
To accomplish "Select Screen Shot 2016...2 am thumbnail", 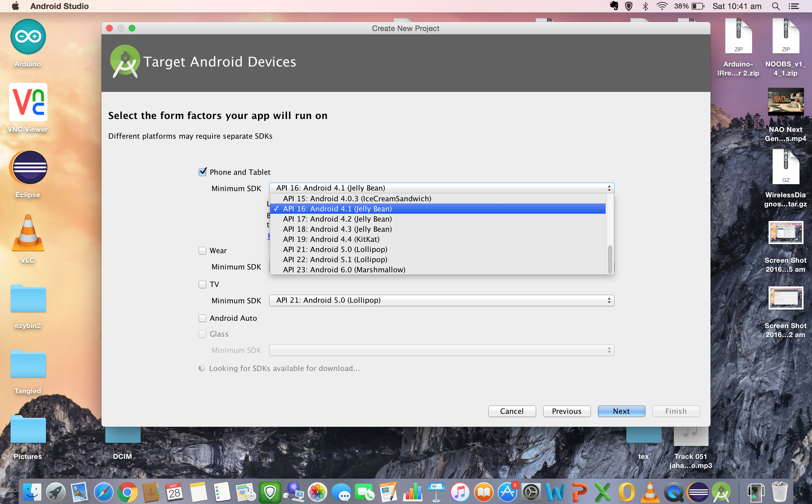I will 786,298.
